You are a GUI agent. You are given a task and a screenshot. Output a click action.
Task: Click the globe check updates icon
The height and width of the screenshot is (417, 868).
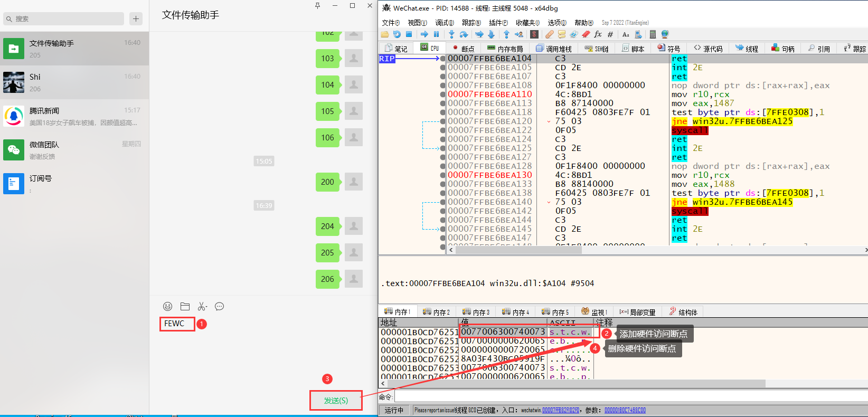click(665, 34)
